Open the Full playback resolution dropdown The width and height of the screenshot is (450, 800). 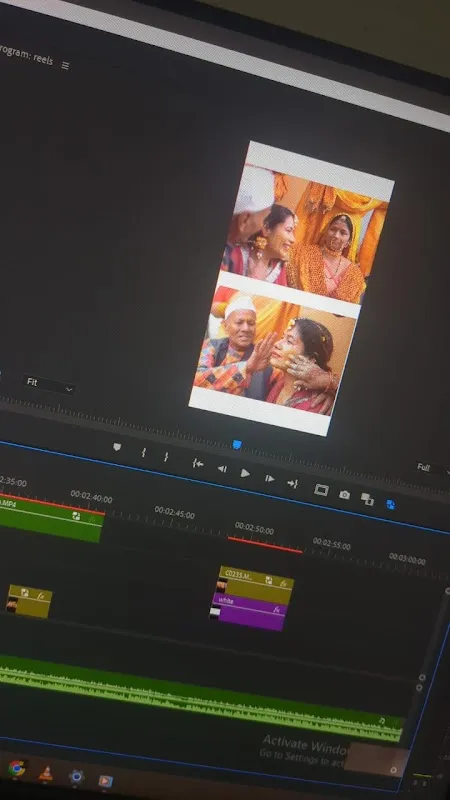[x=433, y=468]
